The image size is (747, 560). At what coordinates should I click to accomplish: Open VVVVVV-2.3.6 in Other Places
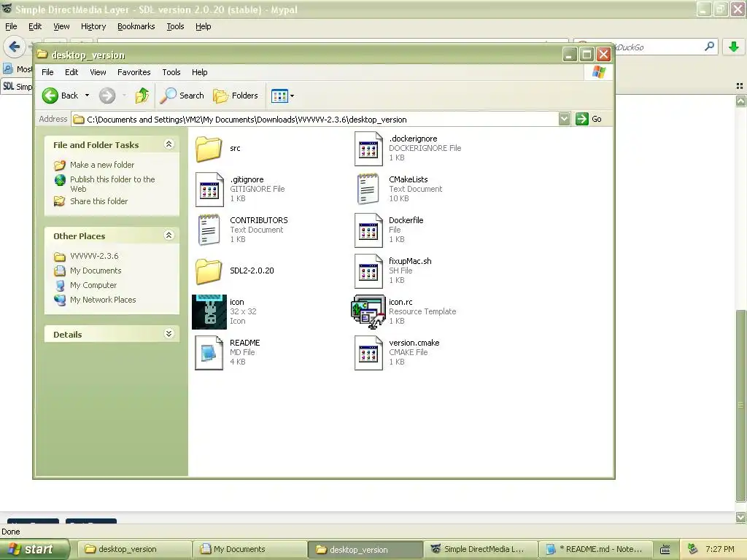coord(94,256)
